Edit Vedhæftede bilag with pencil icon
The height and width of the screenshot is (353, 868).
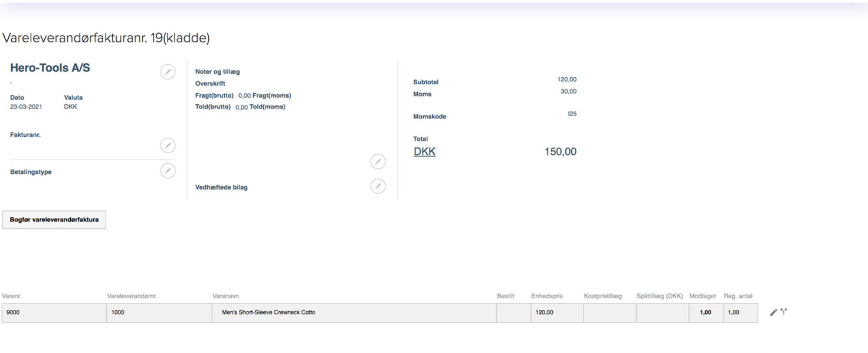tap(378, 186)
